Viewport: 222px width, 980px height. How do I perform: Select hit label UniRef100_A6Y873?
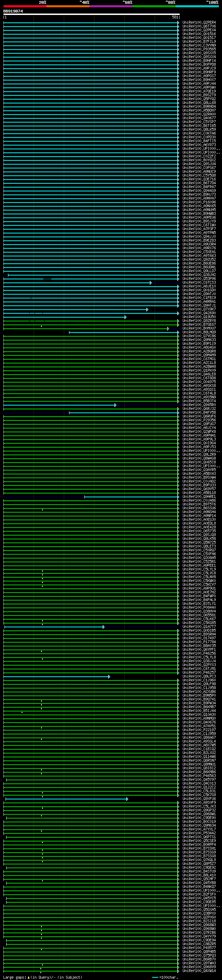199,145
